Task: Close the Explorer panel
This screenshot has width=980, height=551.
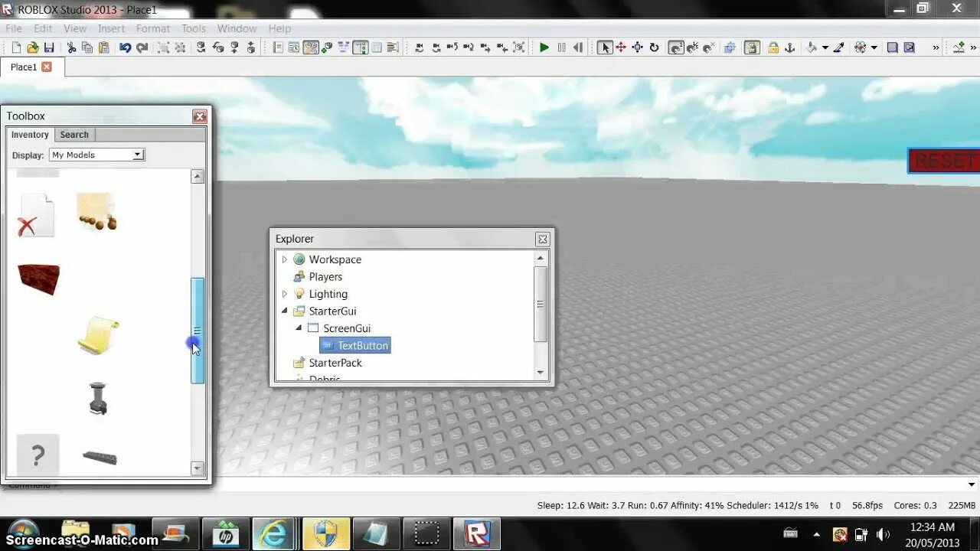Action: [x=542, y=239]
